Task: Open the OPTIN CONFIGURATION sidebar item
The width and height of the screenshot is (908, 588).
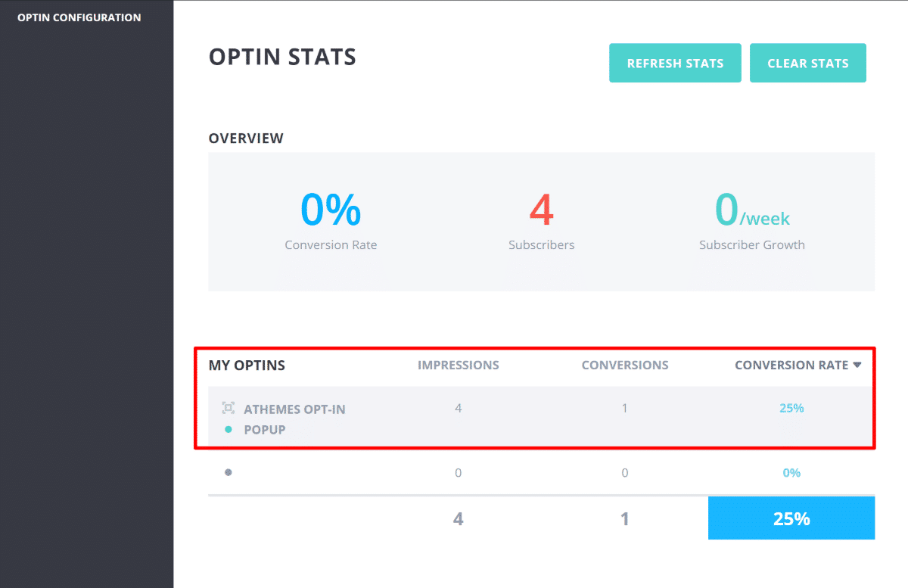Action: pyautogui.click(x=78, y=17)
